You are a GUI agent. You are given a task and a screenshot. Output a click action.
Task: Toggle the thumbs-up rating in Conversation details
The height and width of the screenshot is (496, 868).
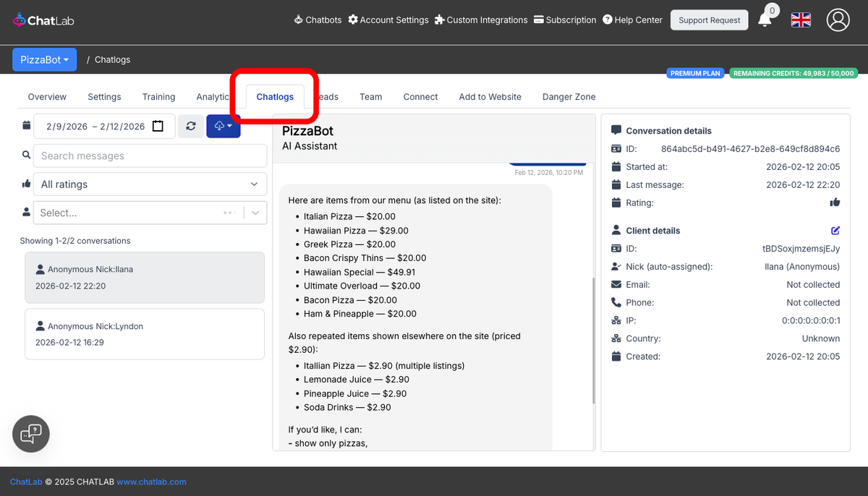[835, 202]
